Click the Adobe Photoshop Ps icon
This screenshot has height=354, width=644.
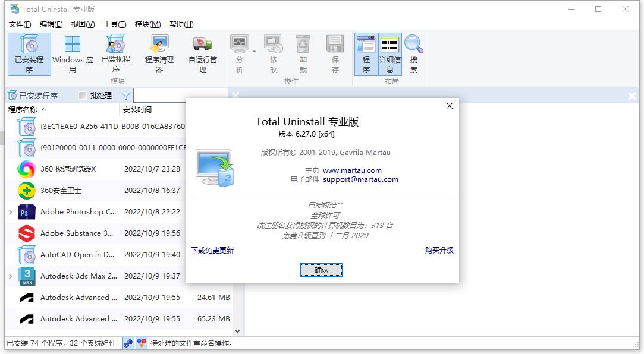(27, 212)
